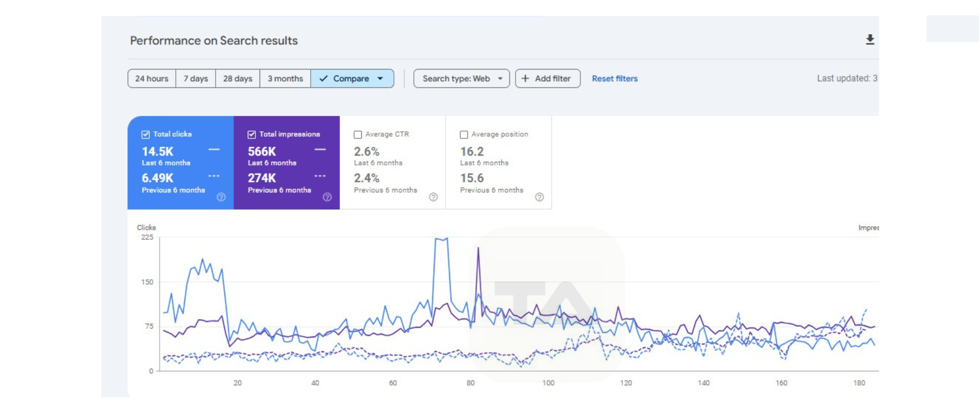Click the download export icon
Viewport: 980px width, 413px height.
click(x=870, y=40)
